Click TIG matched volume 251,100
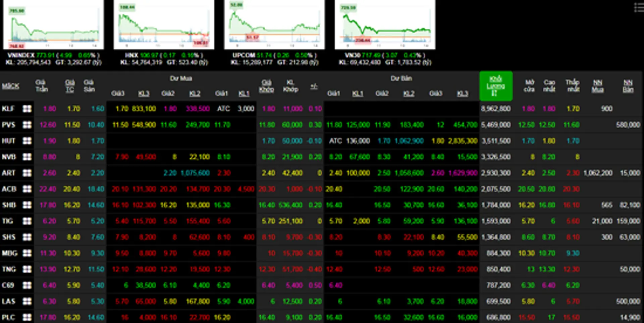 point(291,221)
